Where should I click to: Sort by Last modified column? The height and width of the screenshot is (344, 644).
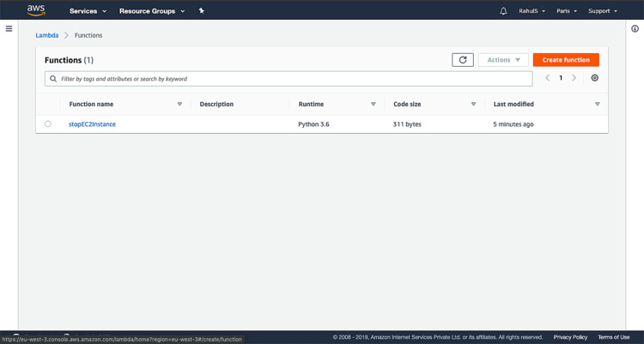point(513,104)
